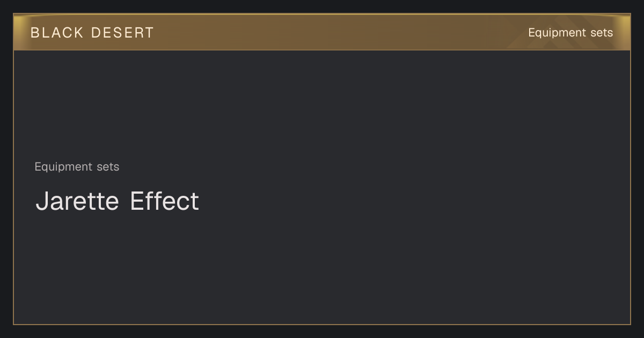The image size is (644, 338).
Task: Click the glowing right edge of the gold banner
Action: (625, 32)
